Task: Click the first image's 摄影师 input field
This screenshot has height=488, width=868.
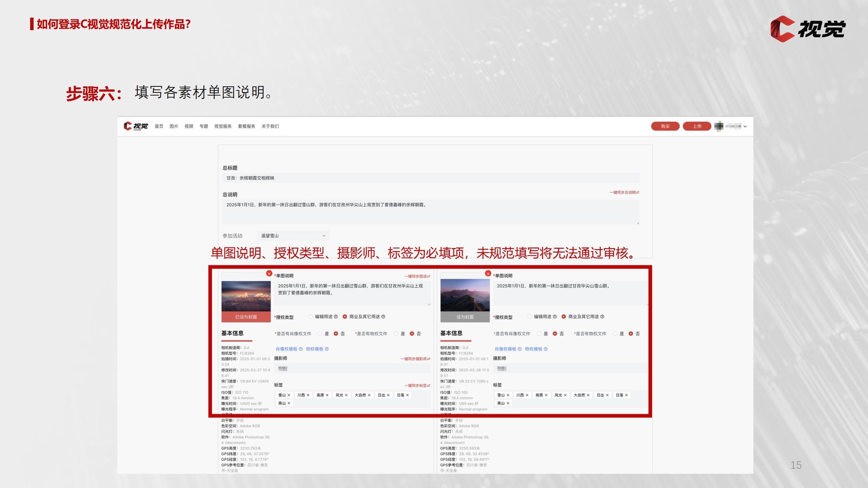Action: [352, 369]
